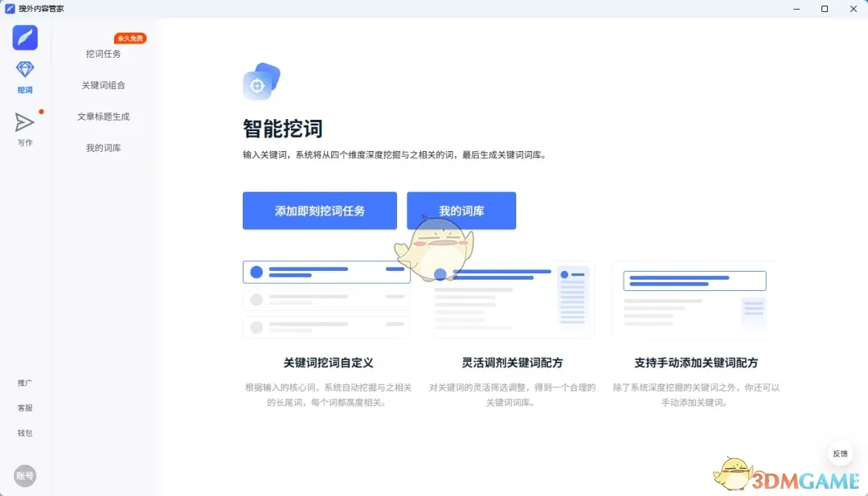Screen dimensions: 868x496
Task: Open the 钱包 wallet entry
Action: click(25, 432)
